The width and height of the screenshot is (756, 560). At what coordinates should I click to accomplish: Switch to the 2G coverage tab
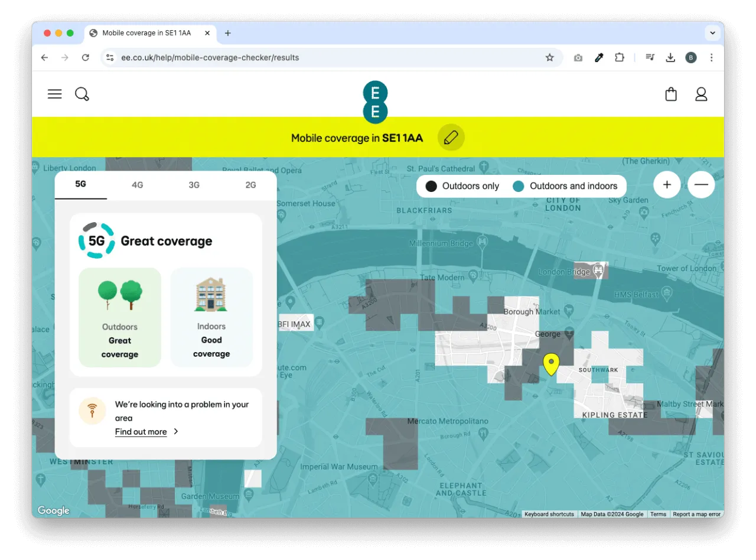251,185
